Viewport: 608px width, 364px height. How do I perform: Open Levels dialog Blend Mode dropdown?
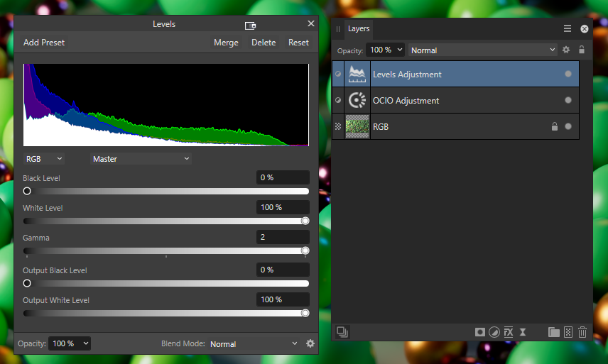[x=254, y=344]
